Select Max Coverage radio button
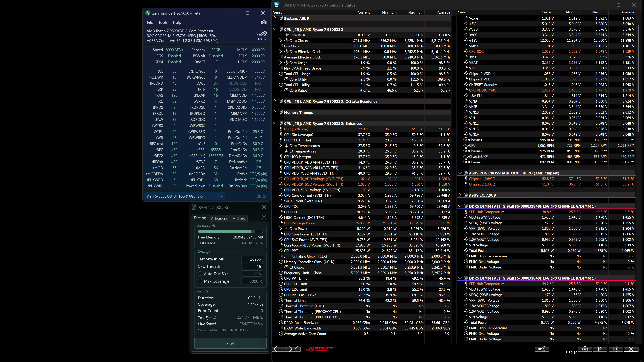Viewport: 644px width, 362px height. point(200,281)
